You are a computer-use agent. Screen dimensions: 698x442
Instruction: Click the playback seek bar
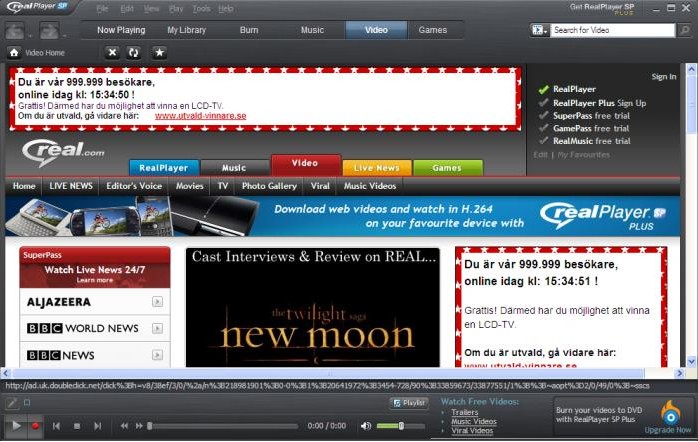[x=223, y=426]
